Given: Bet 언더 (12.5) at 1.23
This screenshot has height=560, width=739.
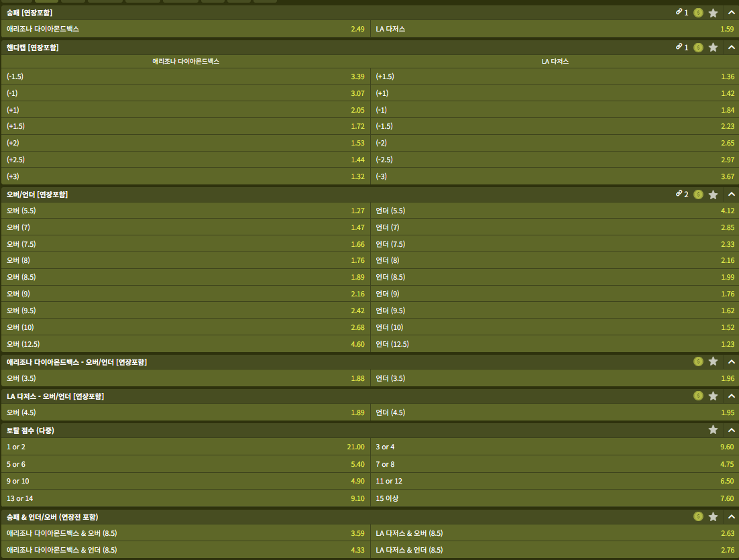Looking at the screenshot, I should click(555, 344).
